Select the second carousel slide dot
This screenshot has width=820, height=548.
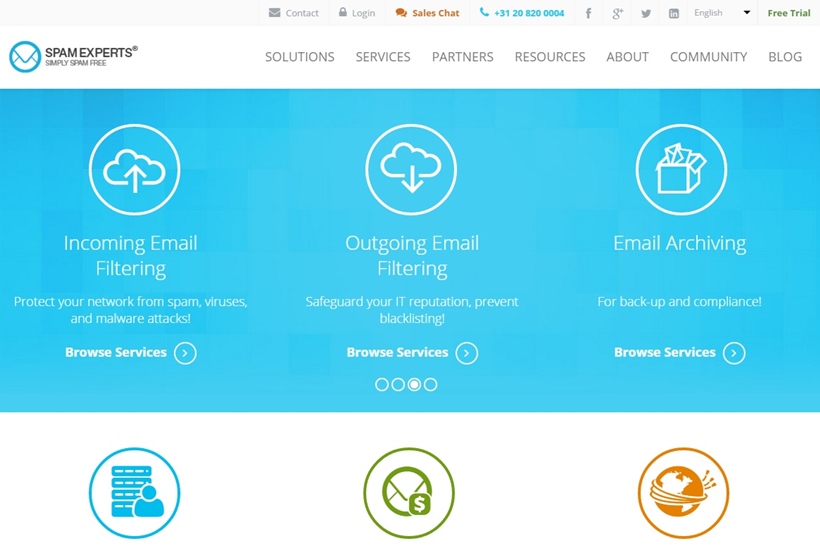[398, 384]
